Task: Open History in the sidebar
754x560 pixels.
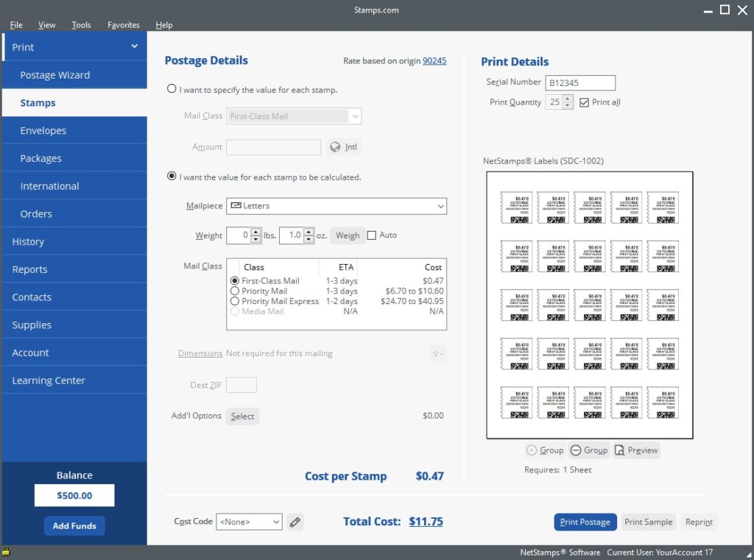Action: click(74, 242)
